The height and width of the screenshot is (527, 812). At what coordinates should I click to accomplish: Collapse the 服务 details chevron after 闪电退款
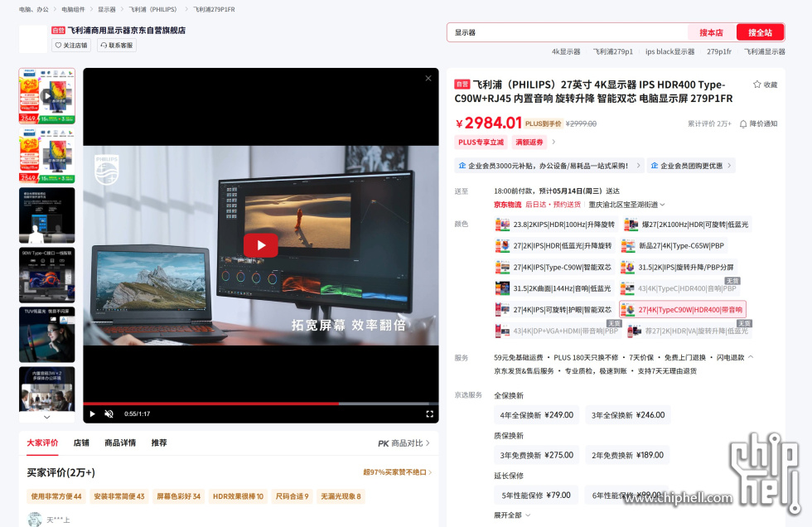751,357
